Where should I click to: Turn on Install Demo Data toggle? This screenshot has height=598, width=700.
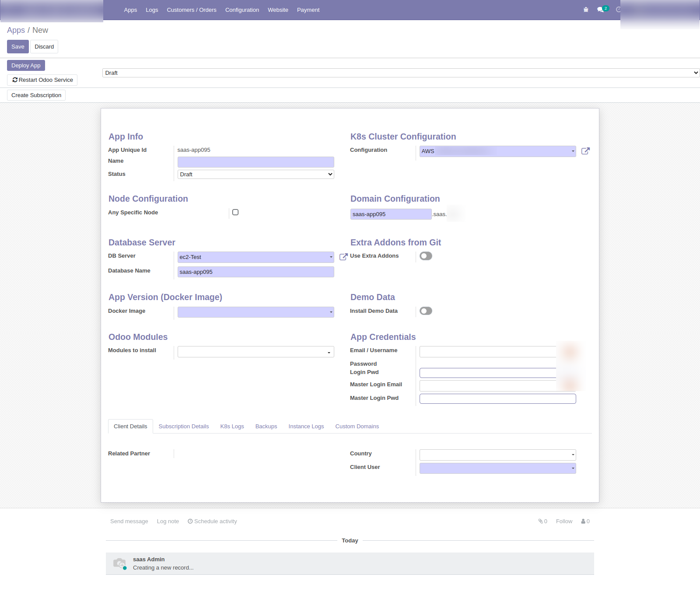426,311
